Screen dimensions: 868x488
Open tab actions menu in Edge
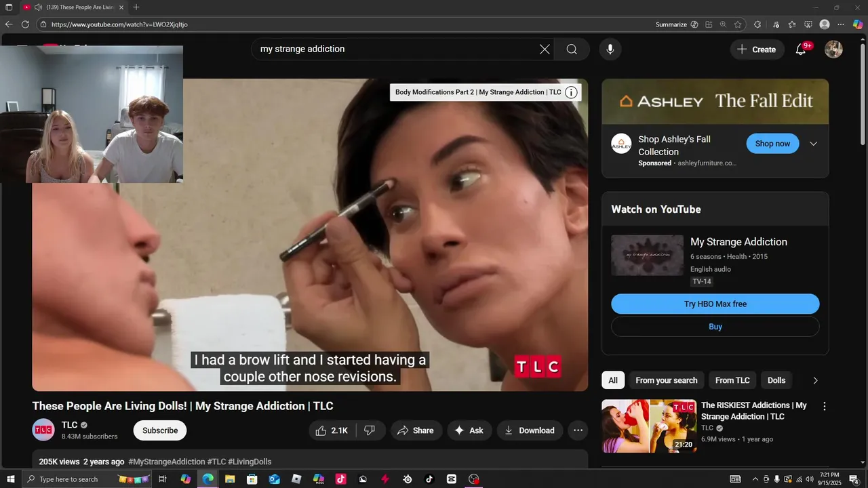click(x=9, y=7)
